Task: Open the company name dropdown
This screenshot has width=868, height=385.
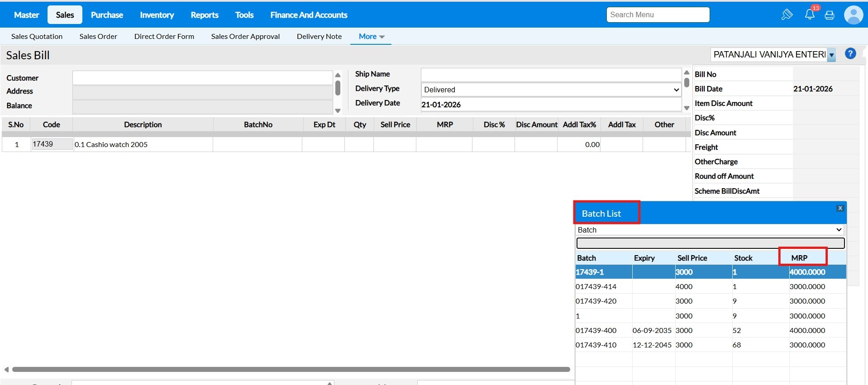Action: coord(831,55)
